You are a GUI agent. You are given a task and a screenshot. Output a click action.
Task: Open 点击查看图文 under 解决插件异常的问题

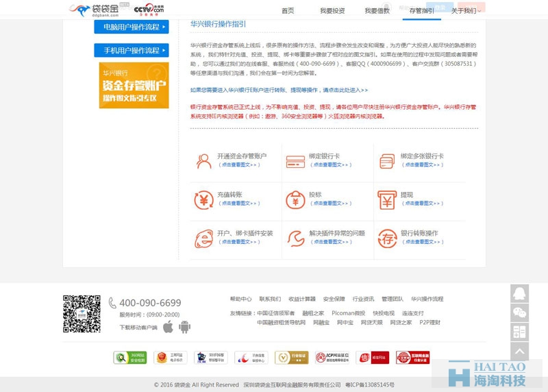(x=331, y=242)
